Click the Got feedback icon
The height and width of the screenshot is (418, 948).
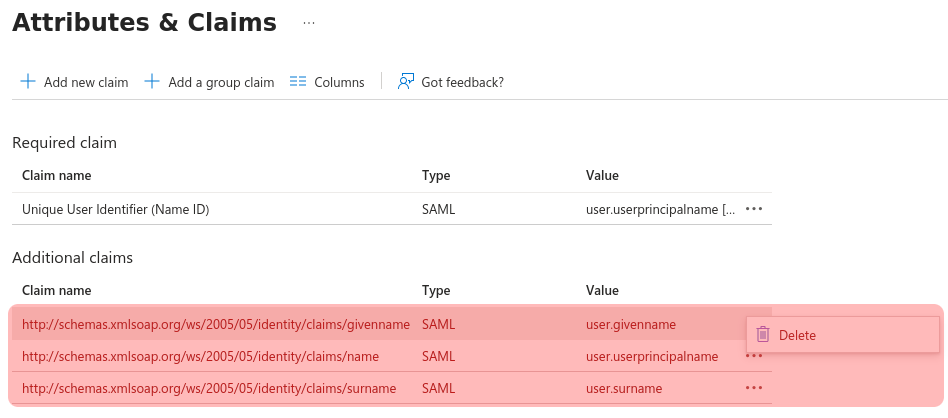405,82
